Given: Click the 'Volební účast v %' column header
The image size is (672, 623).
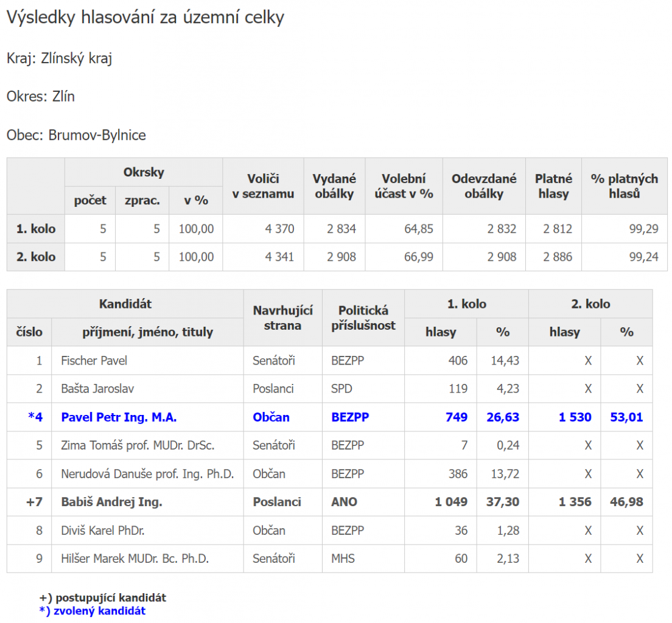Looking at the screenshot, I should tap(404, 186).
